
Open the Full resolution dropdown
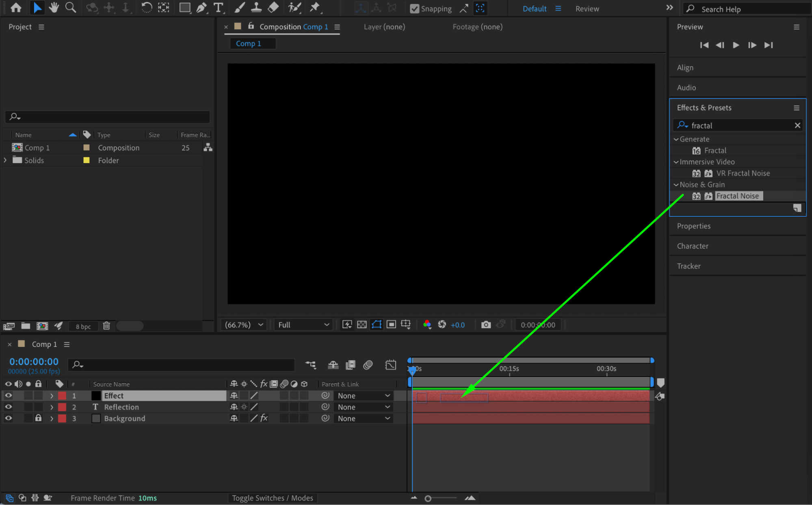[x=303, y=324]
